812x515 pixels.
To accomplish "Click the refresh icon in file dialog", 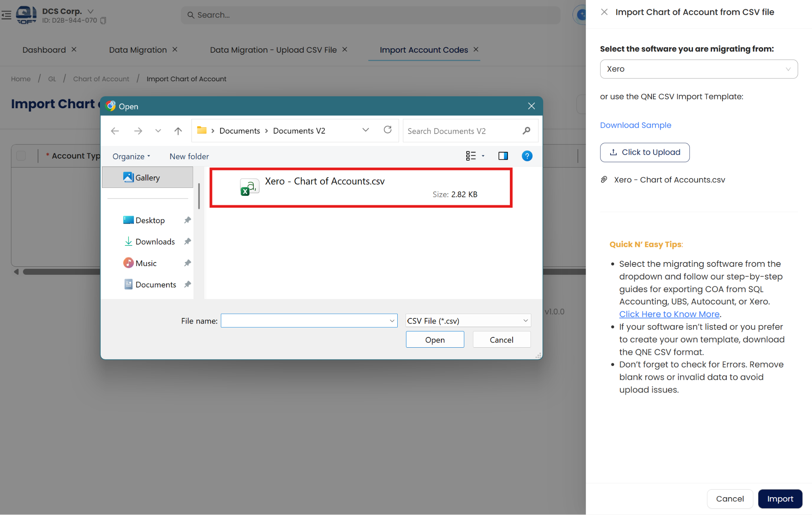I will click(x=387, y=130).
